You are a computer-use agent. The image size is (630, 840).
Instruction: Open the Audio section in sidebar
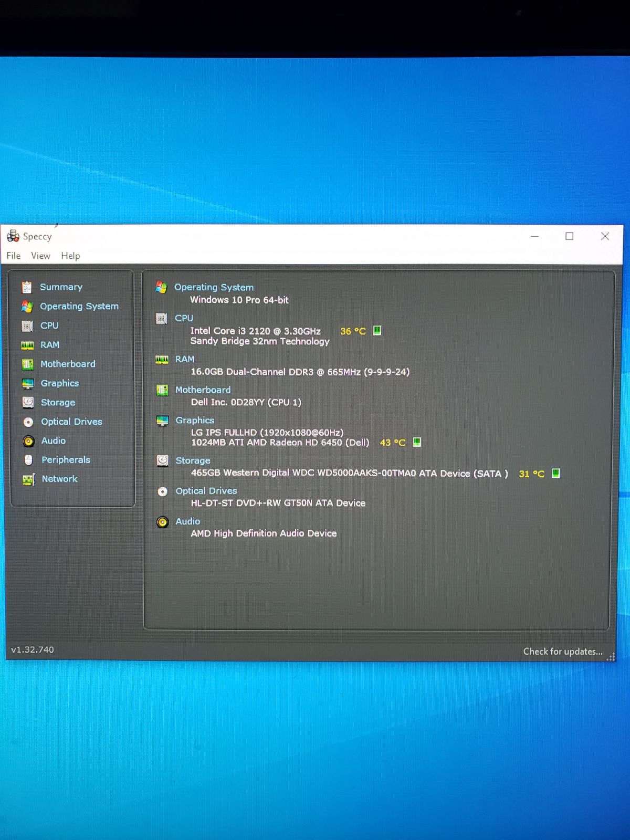(x=54, y=440)
